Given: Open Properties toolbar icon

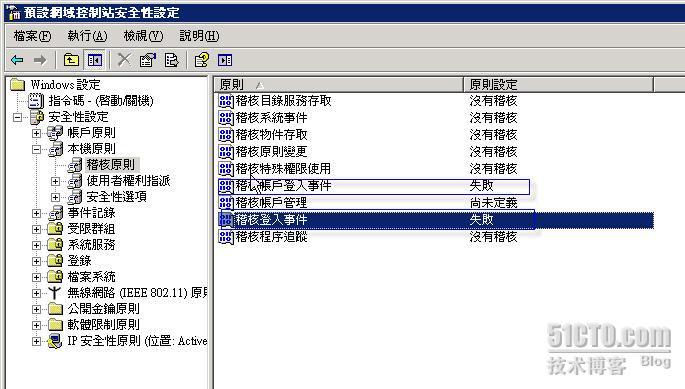Looking at the screenshot, I should [148, 60].
